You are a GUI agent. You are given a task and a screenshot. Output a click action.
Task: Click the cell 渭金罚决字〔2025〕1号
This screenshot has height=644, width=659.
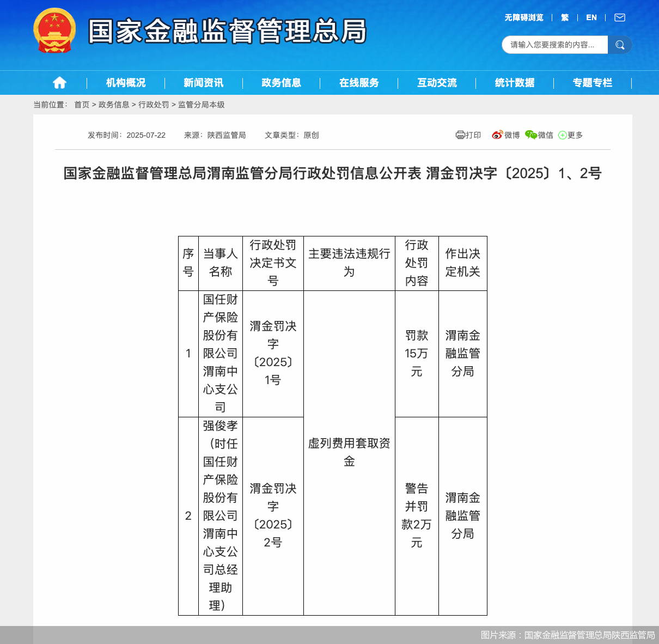pos(273,354)
